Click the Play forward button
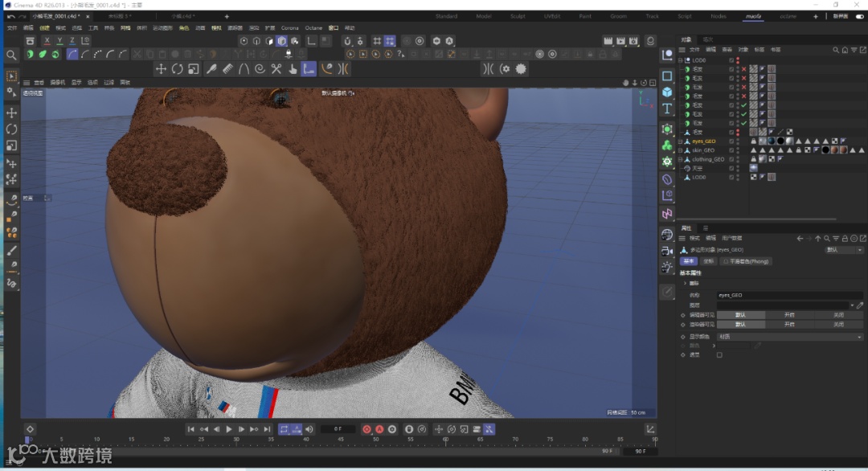 click(x=228, y=429)
